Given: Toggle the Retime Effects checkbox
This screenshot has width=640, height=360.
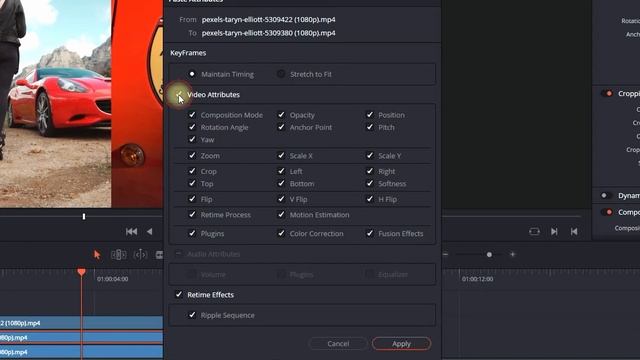Looking at the screenshot, I should pos(179,294).
